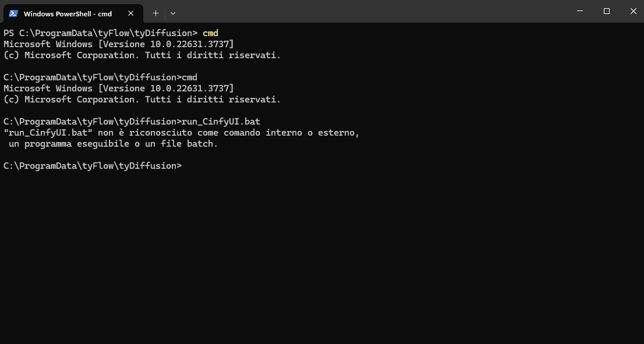Click the final empty command prompt line
The height and width of the screenshot is (344, 644).
pyautogui.click(x=93, y=166)
